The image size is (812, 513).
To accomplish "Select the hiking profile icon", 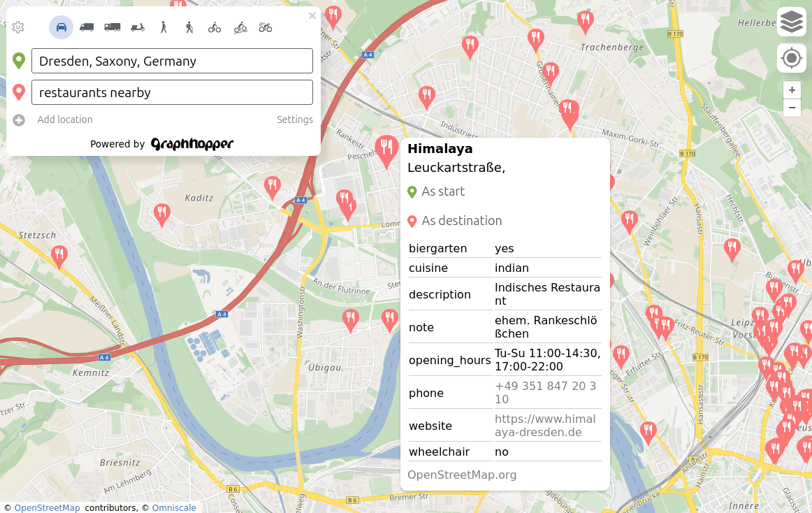I will [189, 27].
